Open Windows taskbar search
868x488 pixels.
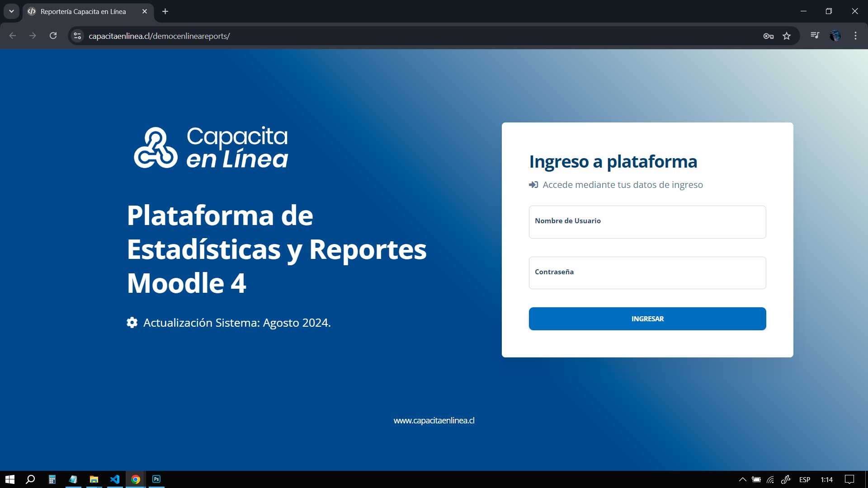click(x=30, y=479)
